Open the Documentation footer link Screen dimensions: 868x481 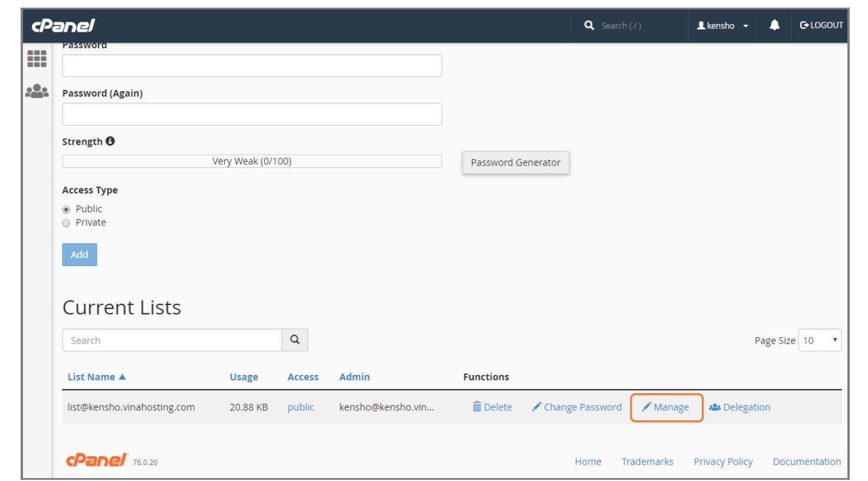tap(807, 462)
